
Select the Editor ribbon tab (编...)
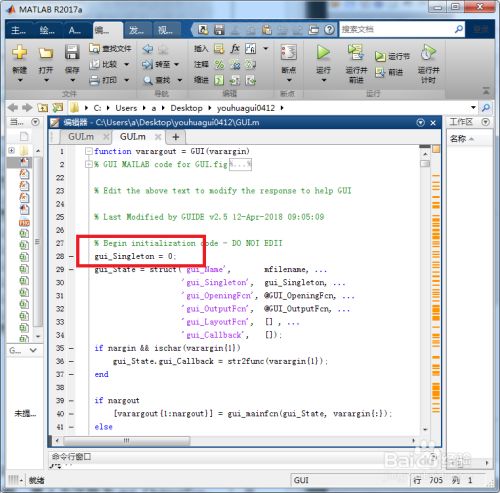107,31
